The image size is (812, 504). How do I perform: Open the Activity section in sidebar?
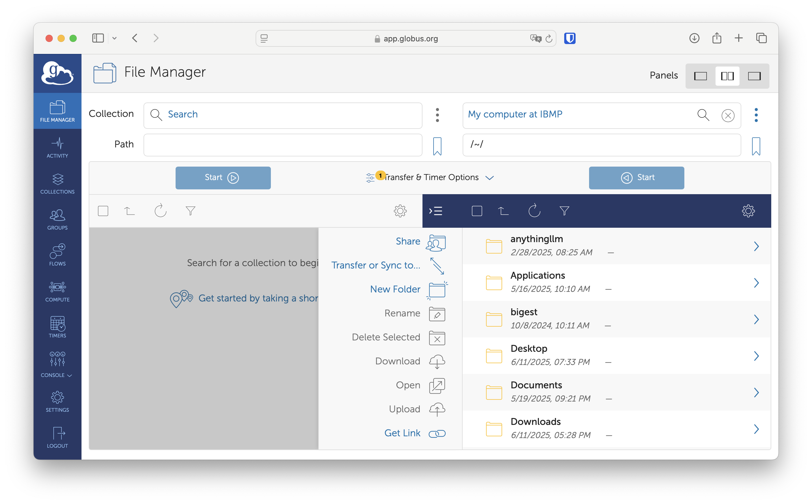[x=57, y=147]
